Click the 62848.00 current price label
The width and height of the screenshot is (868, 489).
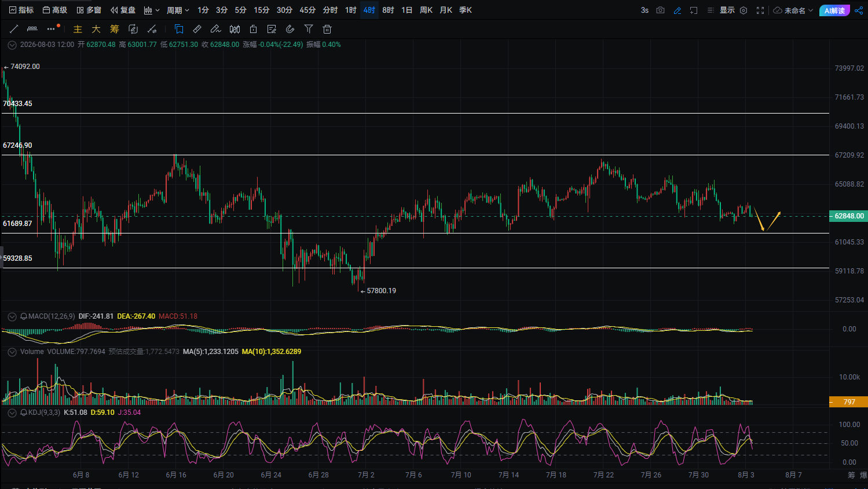click(848, 216)
